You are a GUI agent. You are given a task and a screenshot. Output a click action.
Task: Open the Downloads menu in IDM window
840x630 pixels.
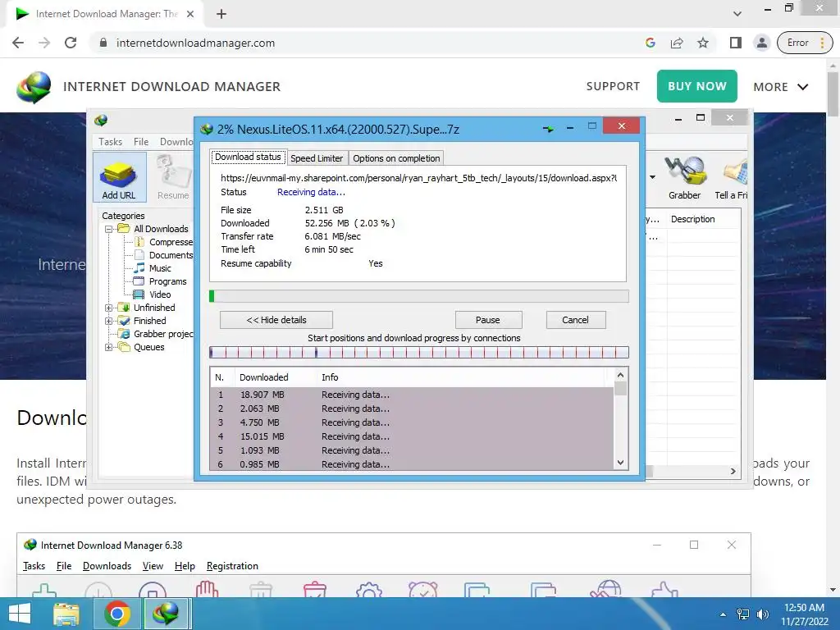[176, 141]
